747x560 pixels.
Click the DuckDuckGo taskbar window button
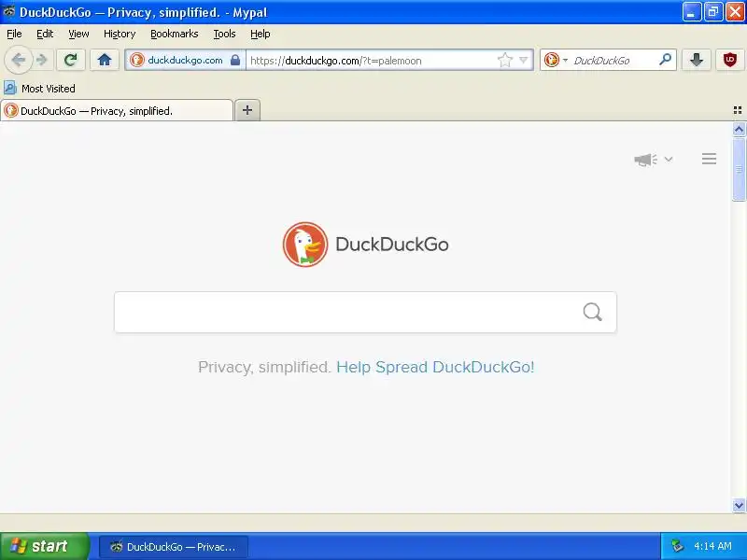[x=174, y=547]
